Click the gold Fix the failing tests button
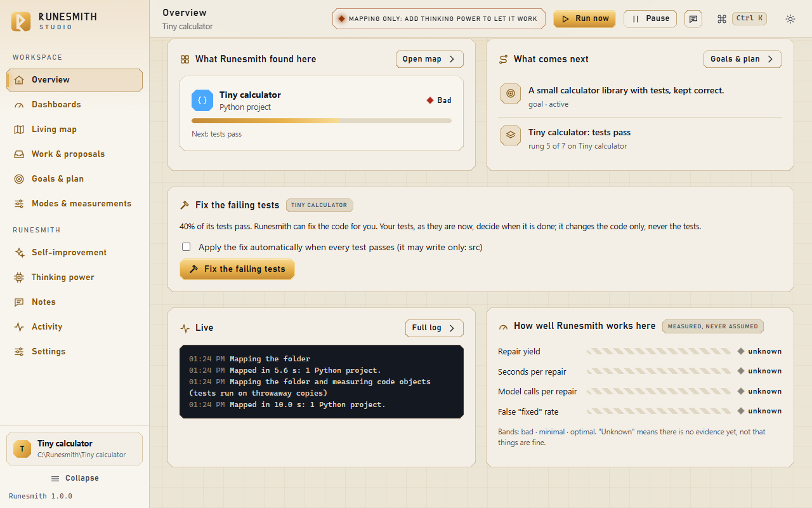 tap(237, 269)
